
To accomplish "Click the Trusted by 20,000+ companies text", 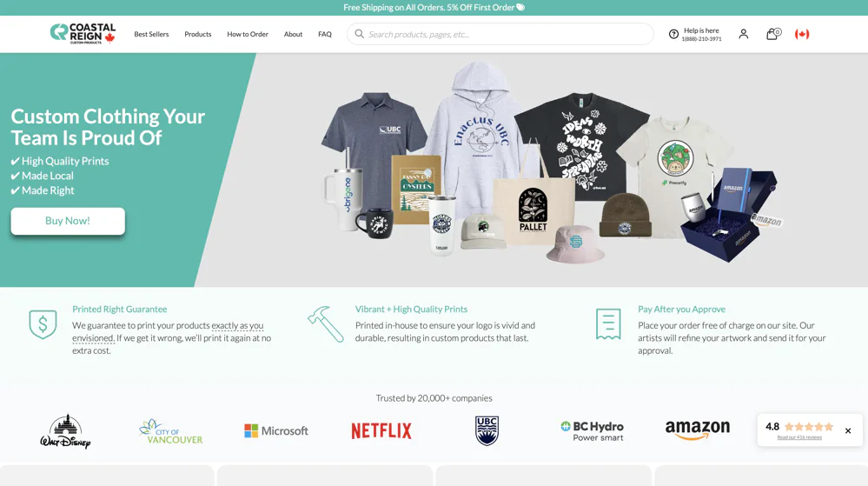I will 434,398.
